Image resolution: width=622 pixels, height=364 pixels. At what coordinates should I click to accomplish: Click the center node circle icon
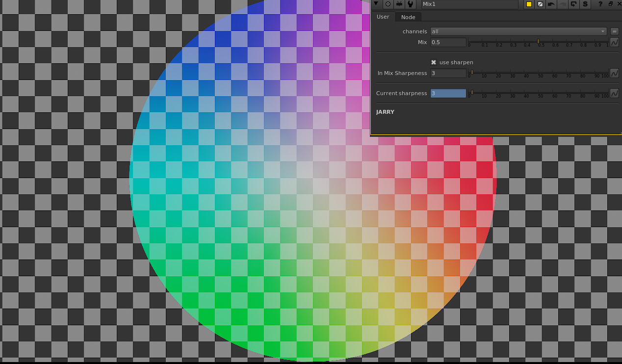coord(388,4)
